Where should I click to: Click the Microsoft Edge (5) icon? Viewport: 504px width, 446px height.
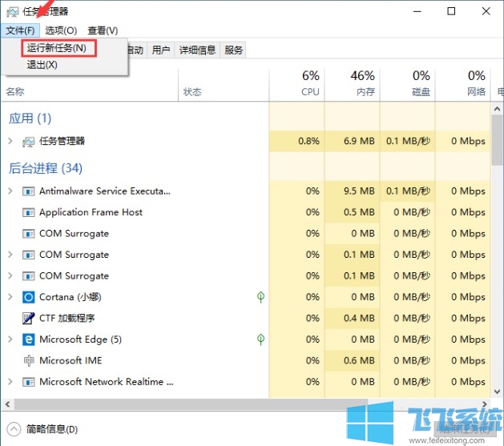pyautogui.click(x=28, y=340)
